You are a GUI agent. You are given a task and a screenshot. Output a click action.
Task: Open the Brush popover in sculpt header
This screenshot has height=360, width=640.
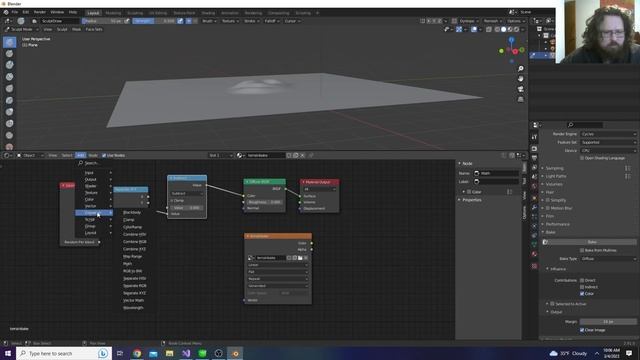point(209,21)
